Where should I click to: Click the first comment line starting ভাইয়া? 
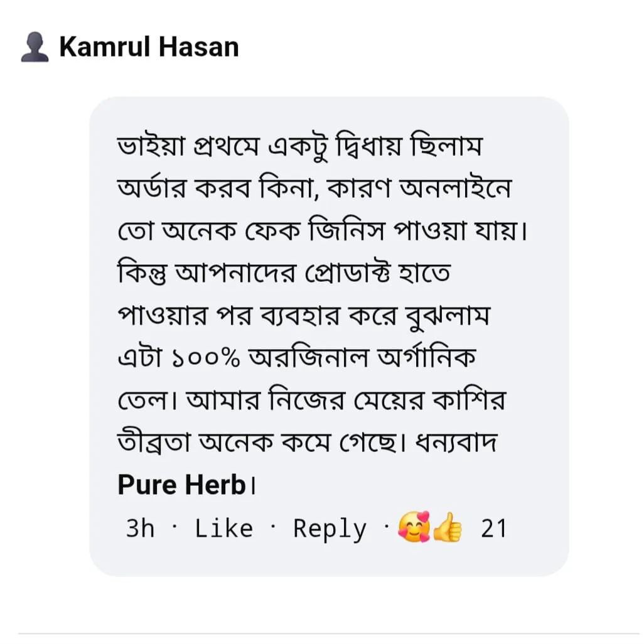[300, 146]
